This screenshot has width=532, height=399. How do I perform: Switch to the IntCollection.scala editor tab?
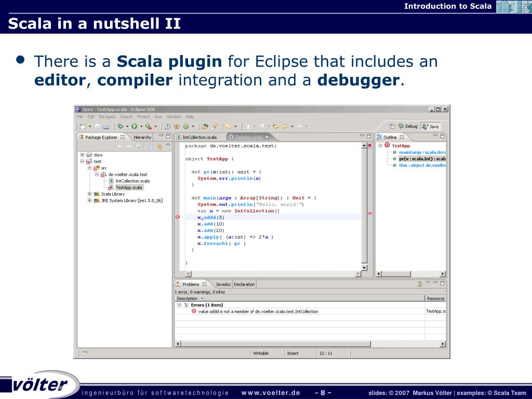(199, 137)
